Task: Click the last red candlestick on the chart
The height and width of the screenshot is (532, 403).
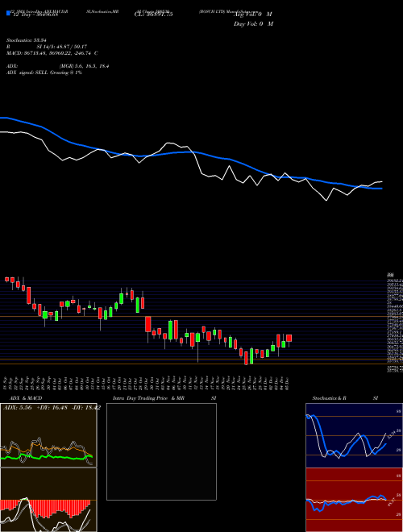Action: click(x=289, y=338)
